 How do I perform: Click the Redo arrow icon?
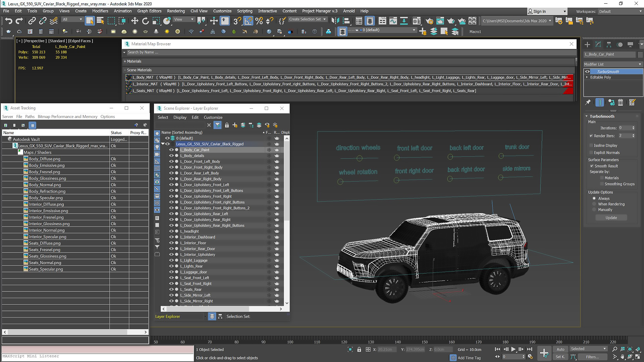(19, 21)
